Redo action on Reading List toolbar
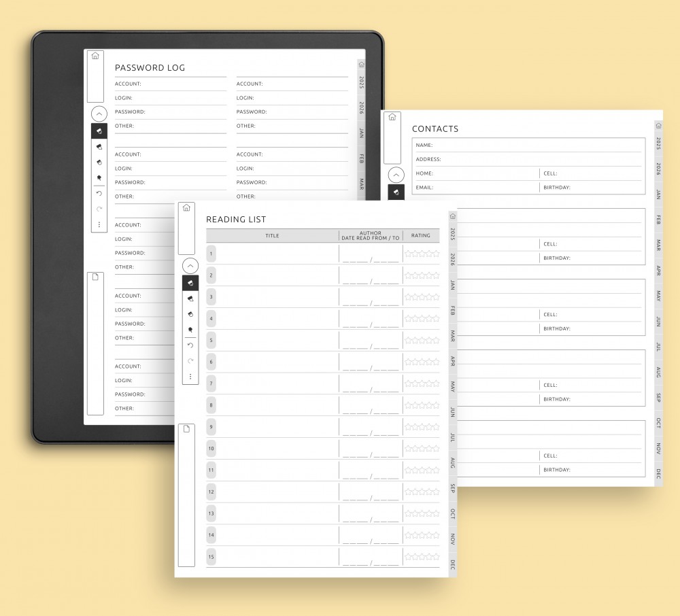Image resolution: width=680 pixels, height=616 pixels. 190,360
